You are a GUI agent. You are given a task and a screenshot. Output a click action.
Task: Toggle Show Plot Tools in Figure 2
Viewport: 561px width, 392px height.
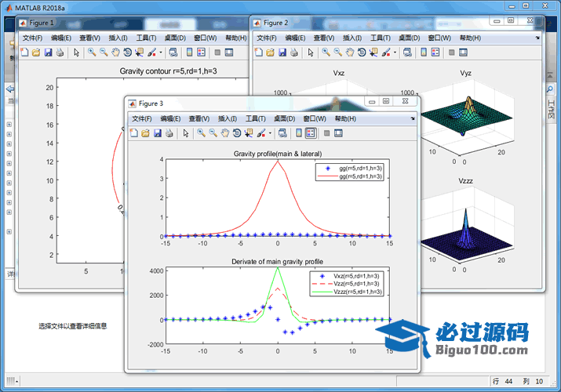(x=464, y=53)
